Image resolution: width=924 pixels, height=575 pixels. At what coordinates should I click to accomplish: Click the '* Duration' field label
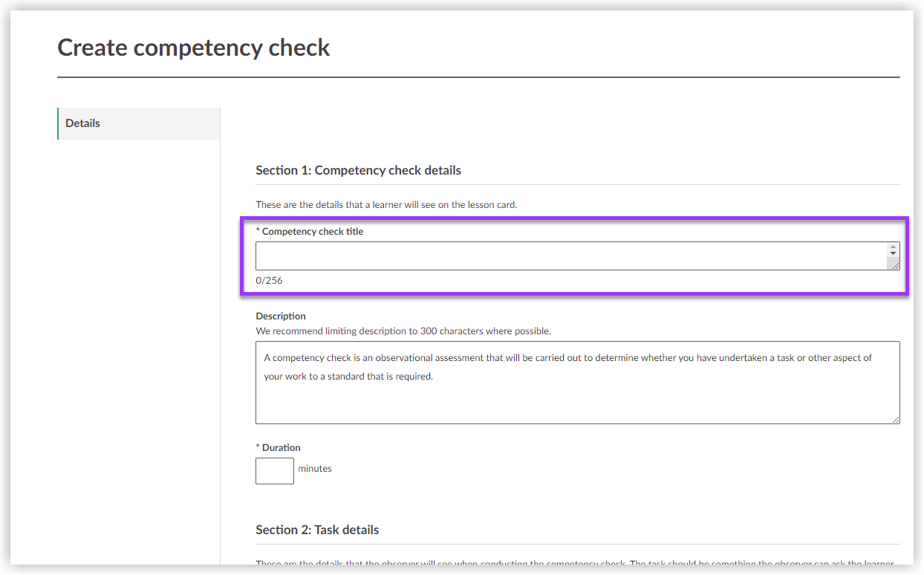pos(278,446)
